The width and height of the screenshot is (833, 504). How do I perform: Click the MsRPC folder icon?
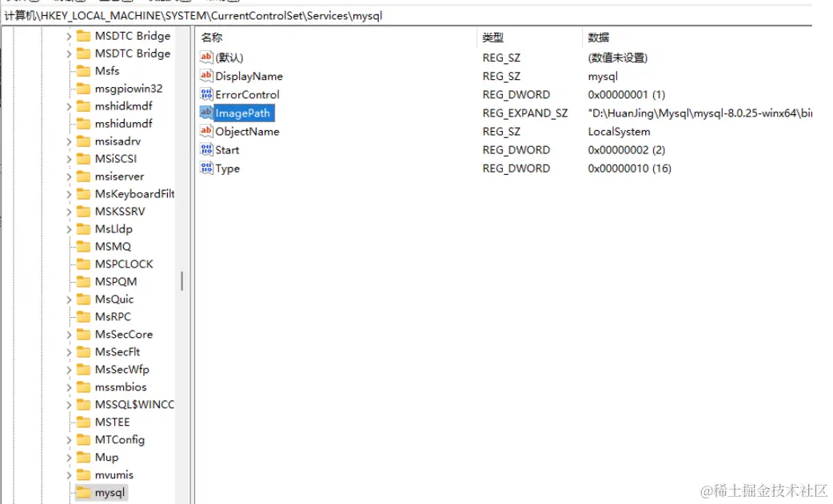tap(83, 316)
